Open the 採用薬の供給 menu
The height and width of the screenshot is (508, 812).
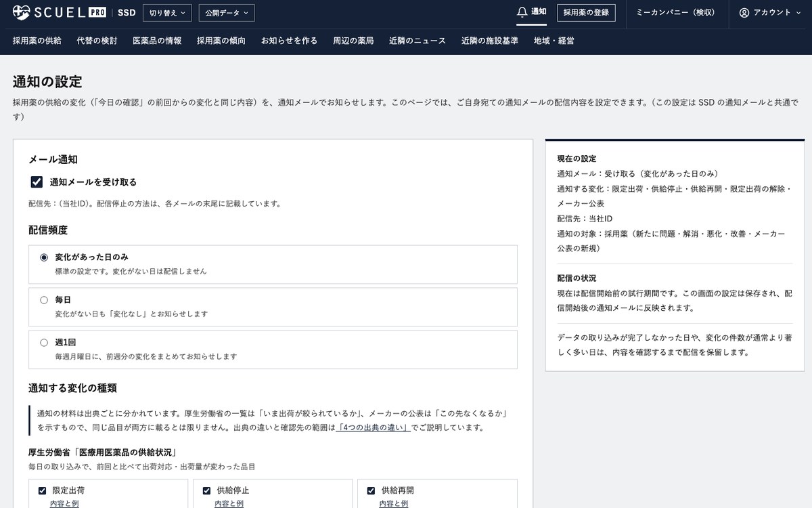pos(37,41)
